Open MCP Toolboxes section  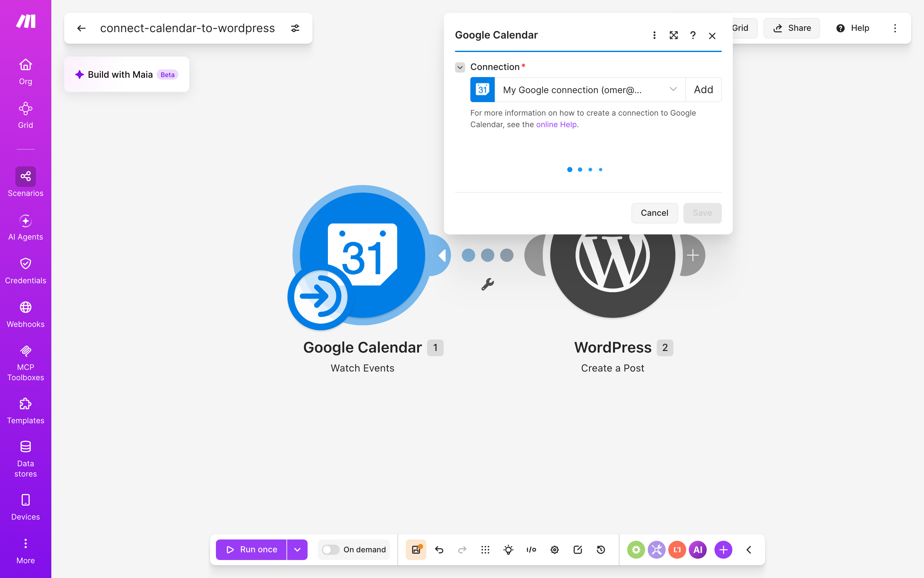(x=26, y=363)
